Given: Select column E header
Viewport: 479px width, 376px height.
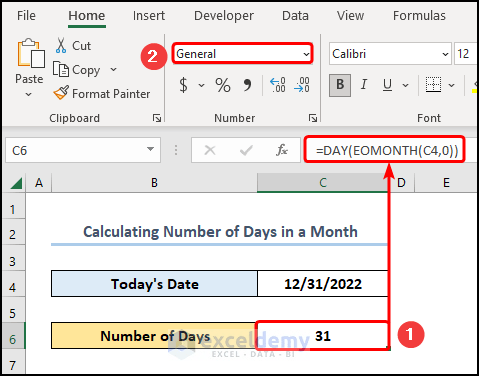Looking at the screenshot, I should pyautogui.click(x=446, y=183).
